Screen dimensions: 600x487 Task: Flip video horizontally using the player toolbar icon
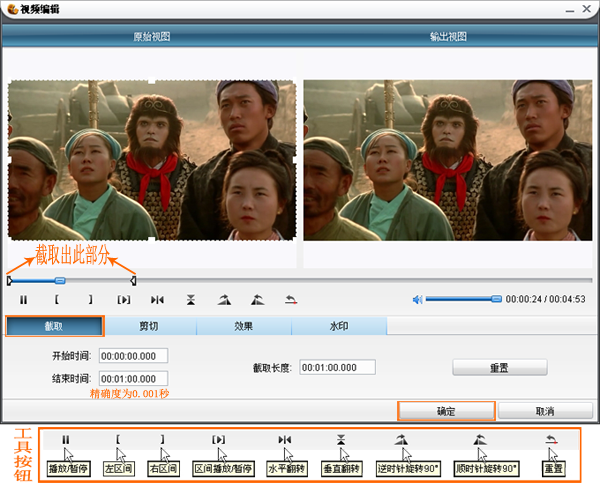157,300
